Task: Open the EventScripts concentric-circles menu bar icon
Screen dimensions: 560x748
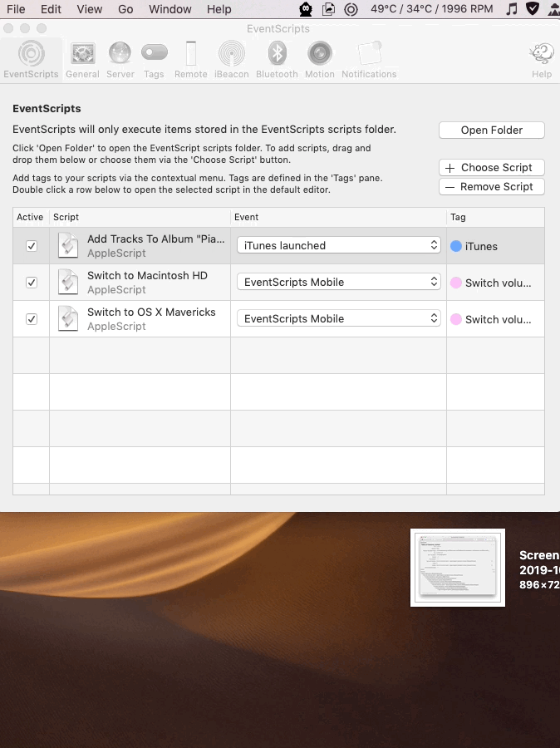Action: click(x=351, y=9)
